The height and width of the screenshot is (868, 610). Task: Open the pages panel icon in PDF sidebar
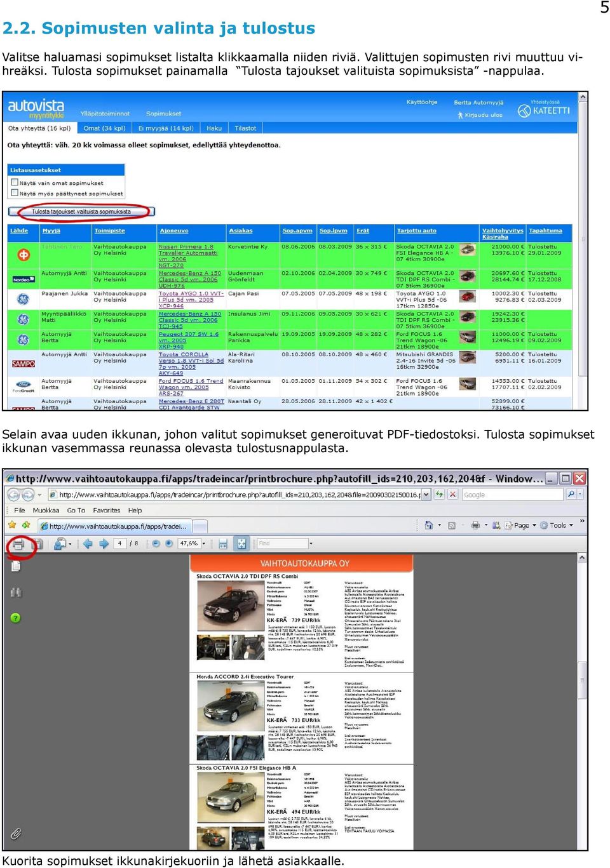click(x=16, y=566)
